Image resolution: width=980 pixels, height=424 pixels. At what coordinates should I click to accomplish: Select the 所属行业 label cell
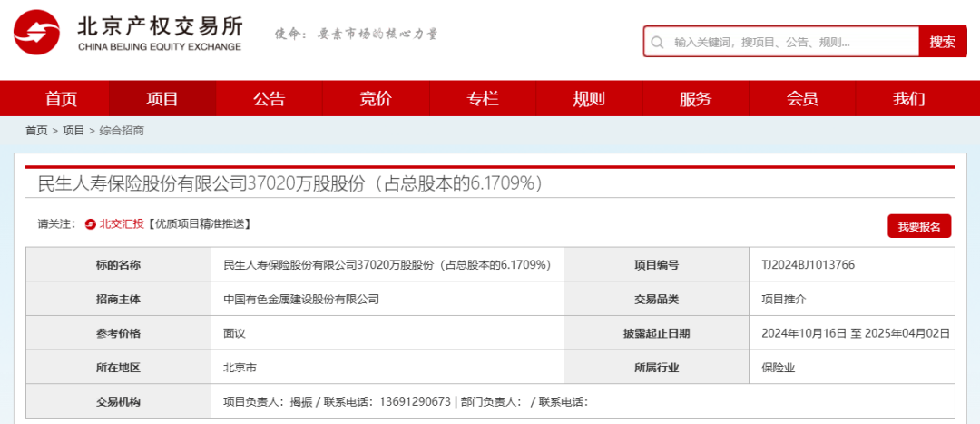(x=656, y=368)
